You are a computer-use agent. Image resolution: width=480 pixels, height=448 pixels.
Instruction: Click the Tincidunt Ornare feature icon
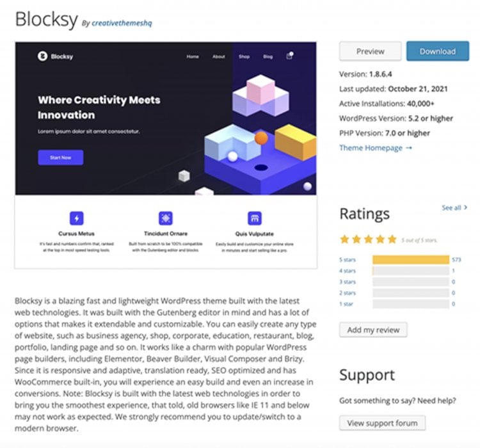tap(166, 218)
